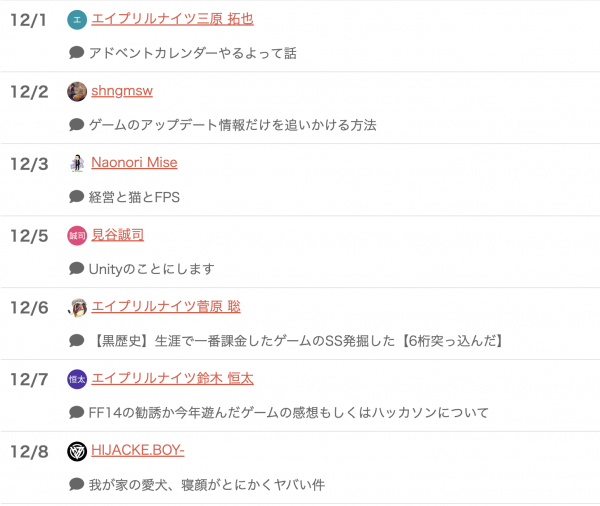
Task: Select the pink 誠司 avatar icon
Action: click(x=77, y=235)
